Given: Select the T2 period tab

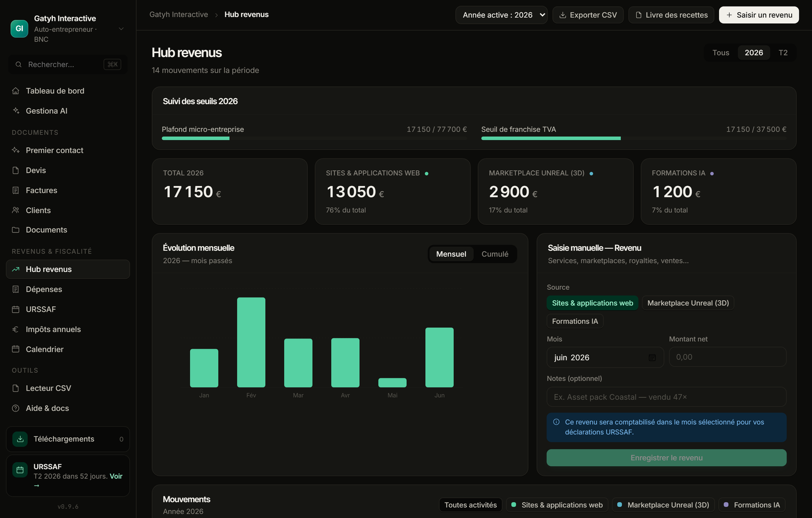Looking at the screenshot, I should 783,53.
